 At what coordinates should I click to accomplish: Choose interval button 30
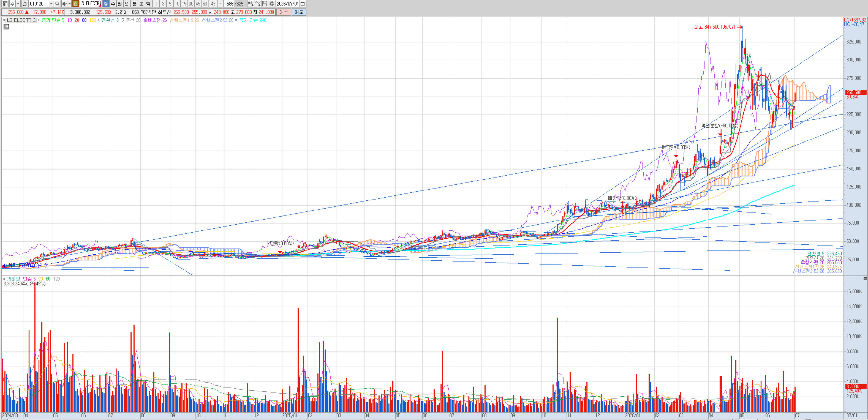click(x=191, y=4)
